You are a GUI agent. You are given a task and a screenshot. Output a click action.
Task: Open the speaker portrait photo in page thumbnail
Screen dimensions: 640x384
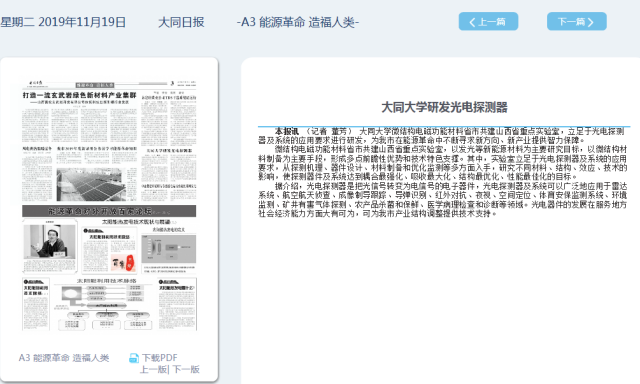(49, 241)
